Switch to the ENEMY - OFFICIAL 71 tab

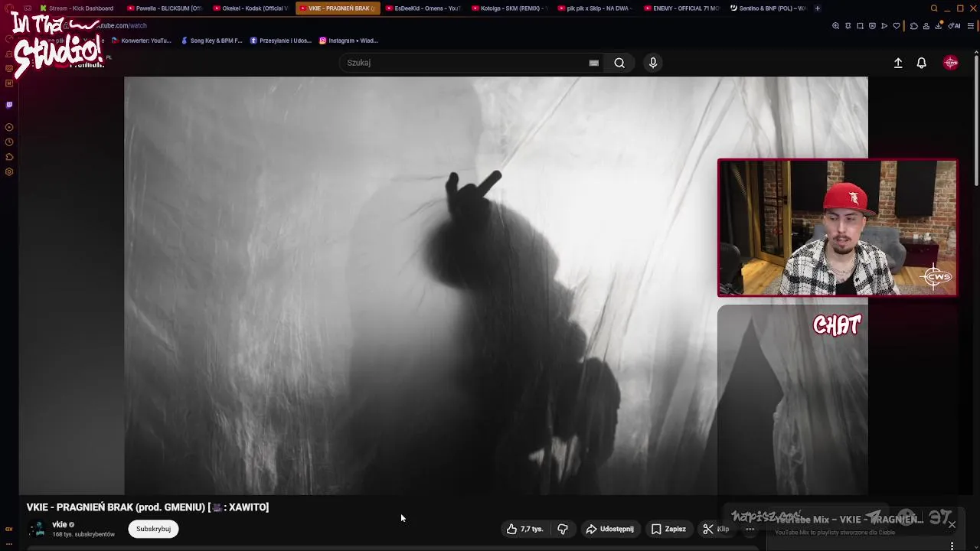(681, 8)
